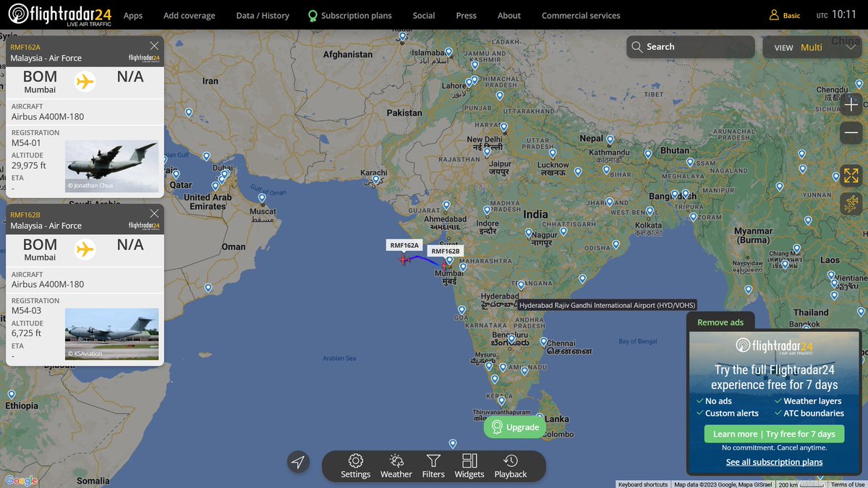The height and width of the screenshot is (488, 868).
Task: Click the Lucknow airport pin
Action: pyautogui.click(x=553, y=154)
